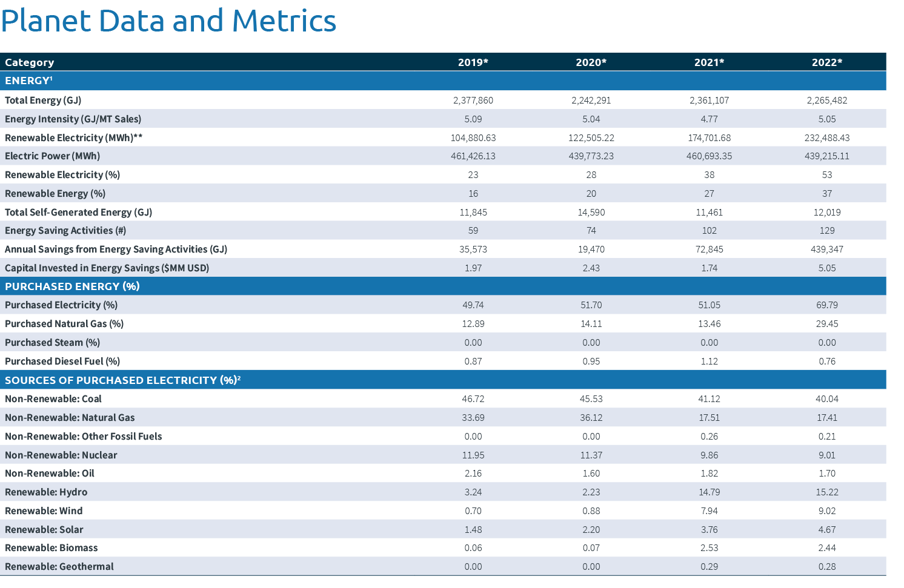
Task: Select the 2020* column header
Action: point(591,62)
